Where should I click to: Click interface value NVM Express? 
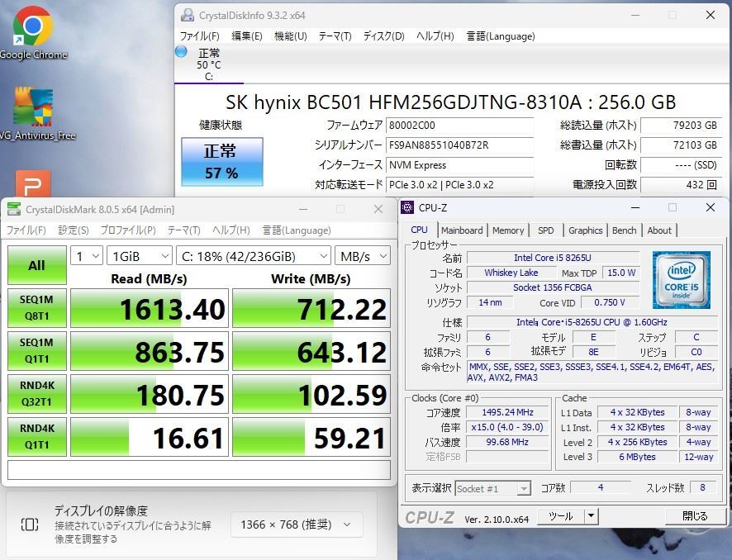[459, 165]
